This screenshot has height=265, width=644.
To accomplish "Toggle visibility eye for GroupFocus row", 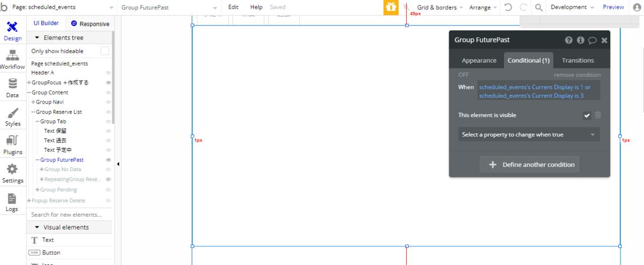I will (x=108, y=83).
